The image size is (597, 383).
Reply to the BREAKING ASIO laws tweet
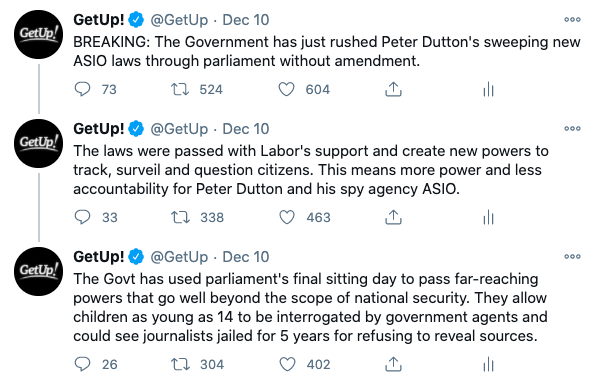[82, 89]
